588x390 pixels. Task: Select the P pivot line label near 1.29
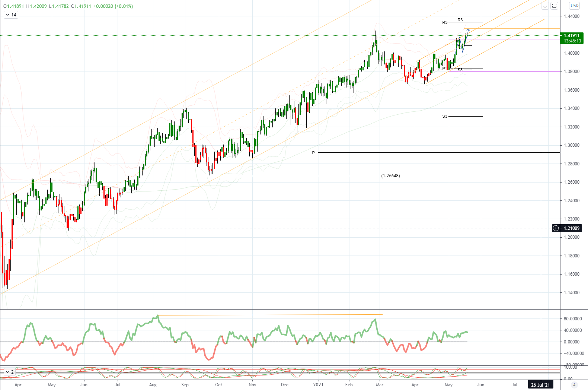pyautogui.click(x=313, y=153)
